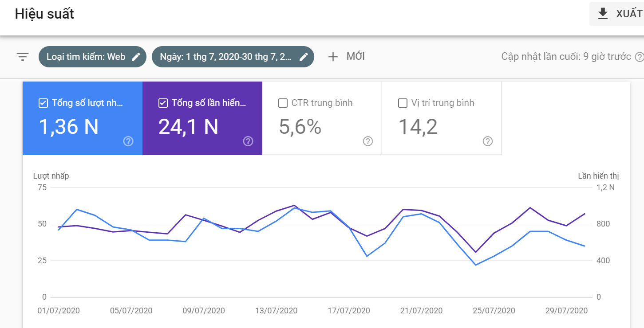The width and height of the screenshot is (644, 328).
Task: Open the help icon on the total clicks card
Action: pyautogui.click(x=128, y=141)
